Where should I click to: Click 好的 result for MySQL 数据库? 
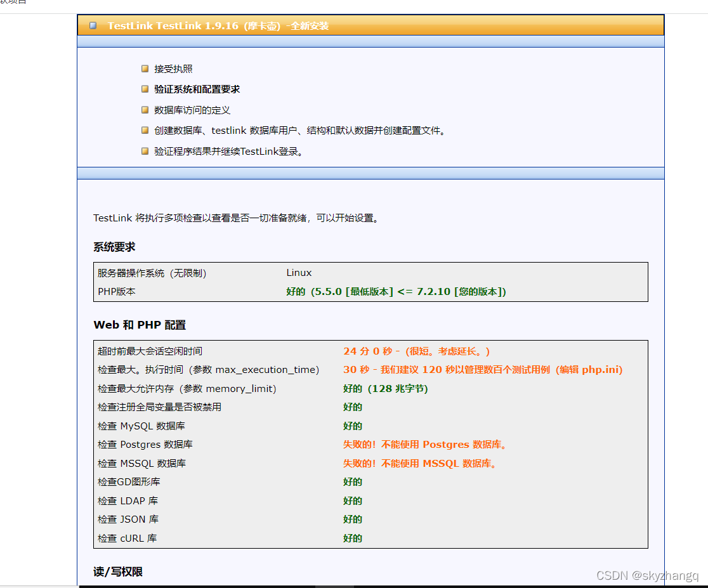point(353,426)
